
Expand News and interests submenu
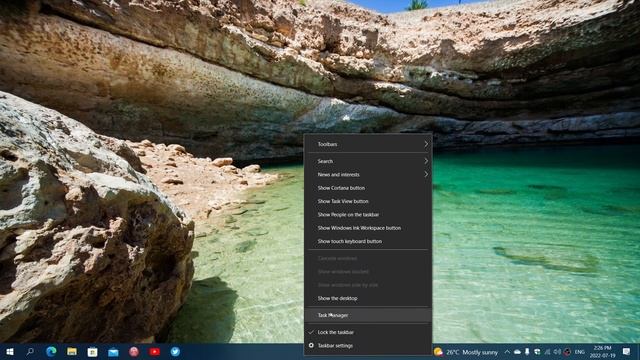pos(368,174)
